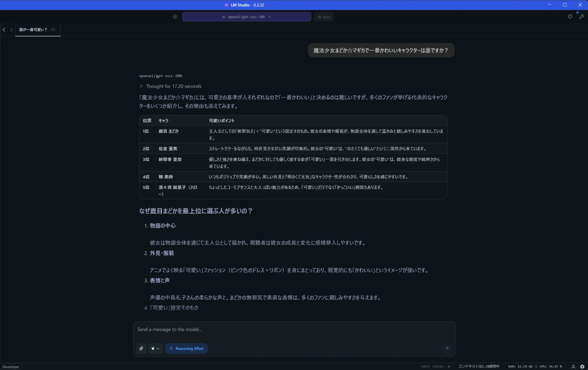588x370 pixels.
Task: Navigate forward with right chevron arrow
Action: tap(11, 30)
